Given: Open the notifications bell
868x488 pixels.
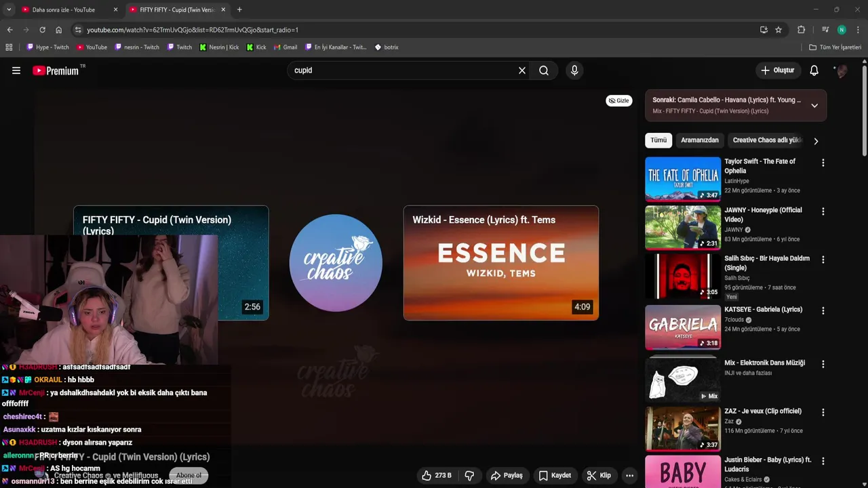Looking at the screenshot, I should [x=814, y=70].
